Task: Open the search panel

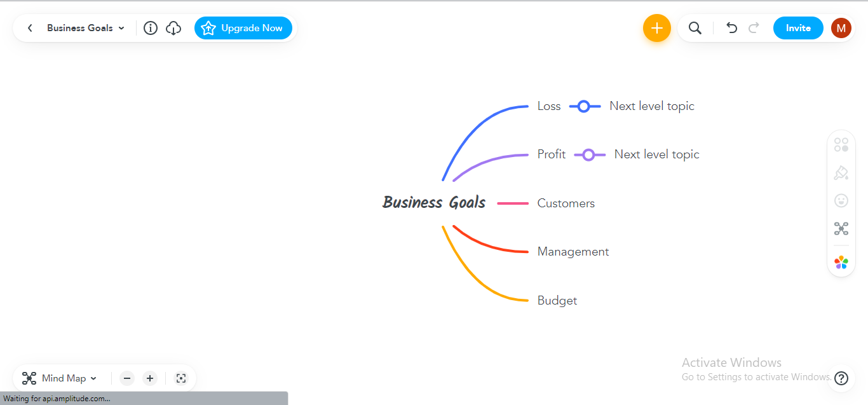Action: click(695, 28)
